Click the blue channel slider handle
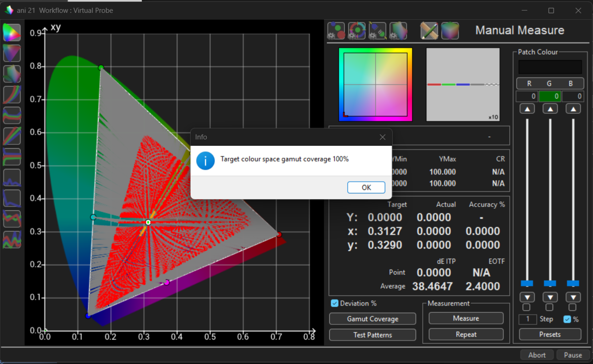 click(573, 283)
